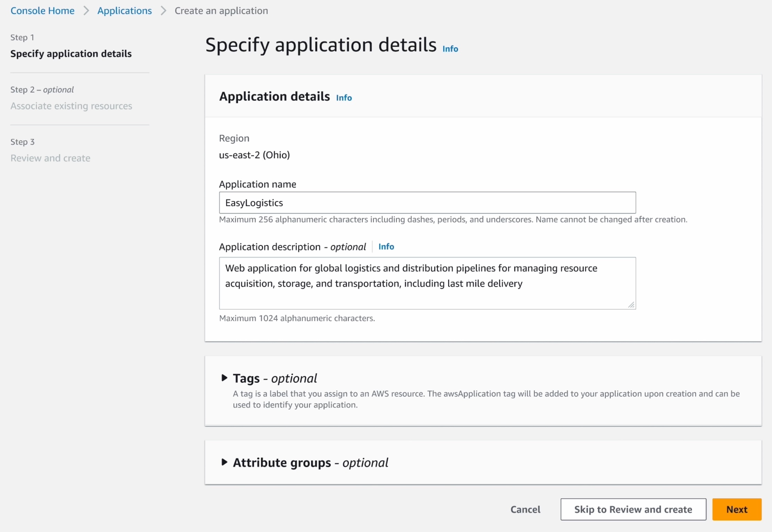Click the Tags optional heading text
The height and width of the screenshot is (532, 772).
tap(275, 378)
